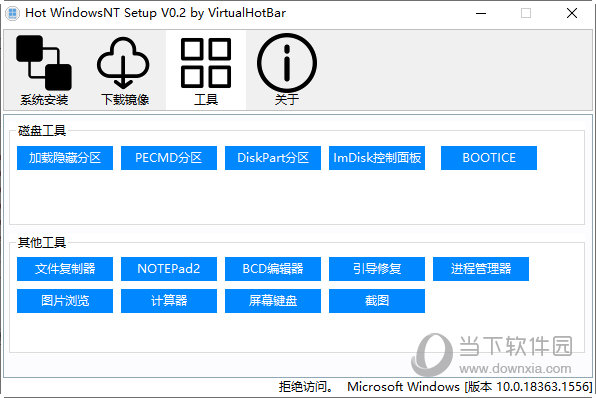Open 计算器 calculator
Screen dimensions: 596x398
pyautogui.click(x=169, y=301)
